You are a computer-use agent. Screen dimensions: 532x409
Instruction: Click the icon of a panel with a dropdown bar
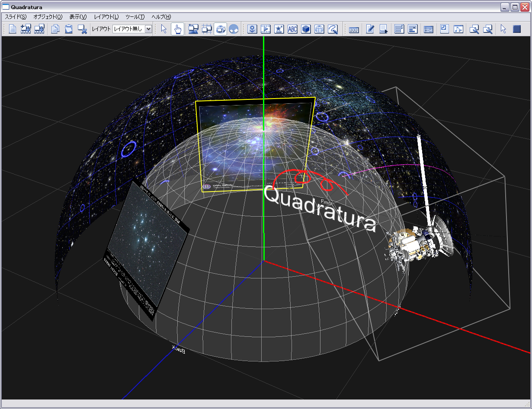413,29
